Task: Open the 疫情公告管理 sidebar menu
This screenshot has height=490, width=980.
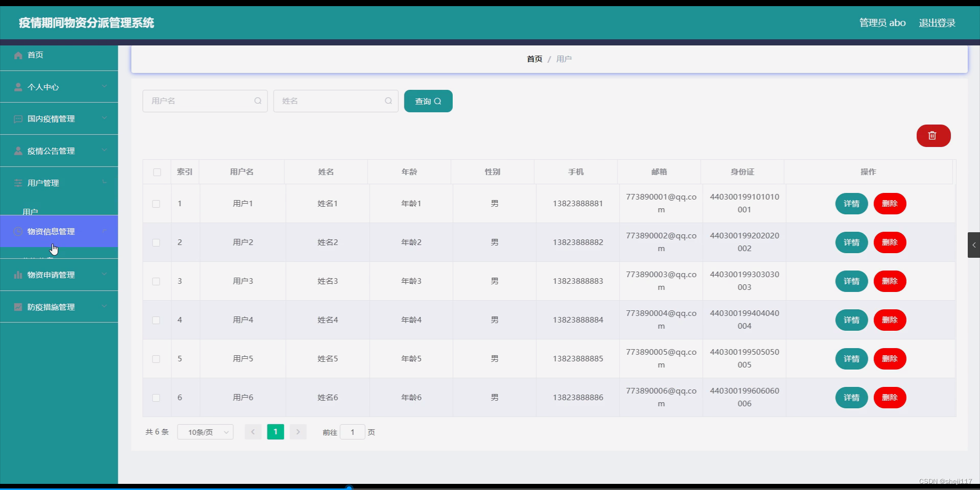Action: coord(59,151)
